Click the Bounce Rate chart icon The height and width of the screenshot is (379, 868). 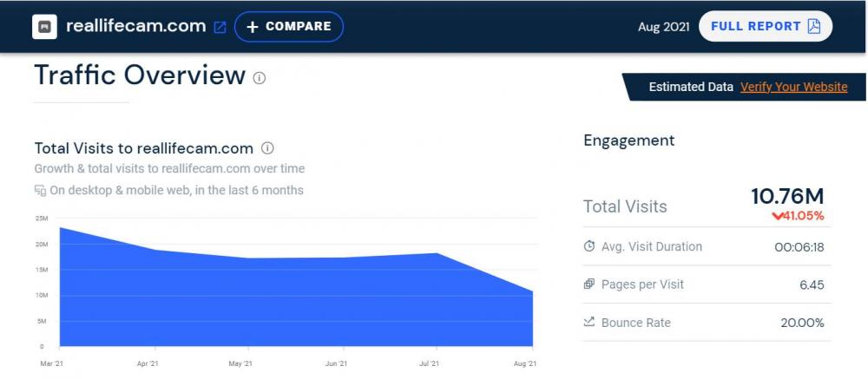[589, 323]
